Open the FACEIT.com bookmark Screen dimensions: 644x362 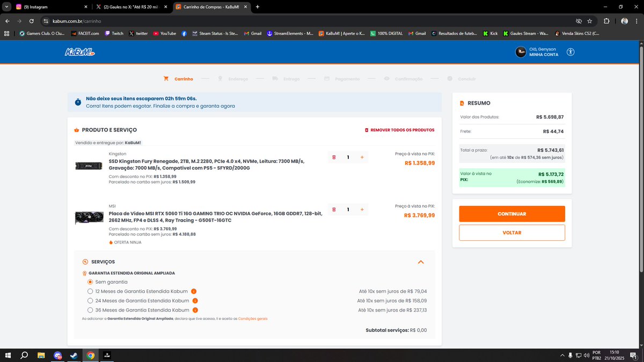(x=84, y=33)
